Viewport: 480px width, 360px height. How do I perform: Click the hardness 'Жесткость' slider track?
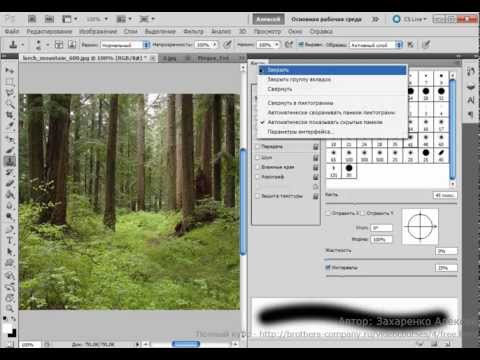(x=391, y=259)
